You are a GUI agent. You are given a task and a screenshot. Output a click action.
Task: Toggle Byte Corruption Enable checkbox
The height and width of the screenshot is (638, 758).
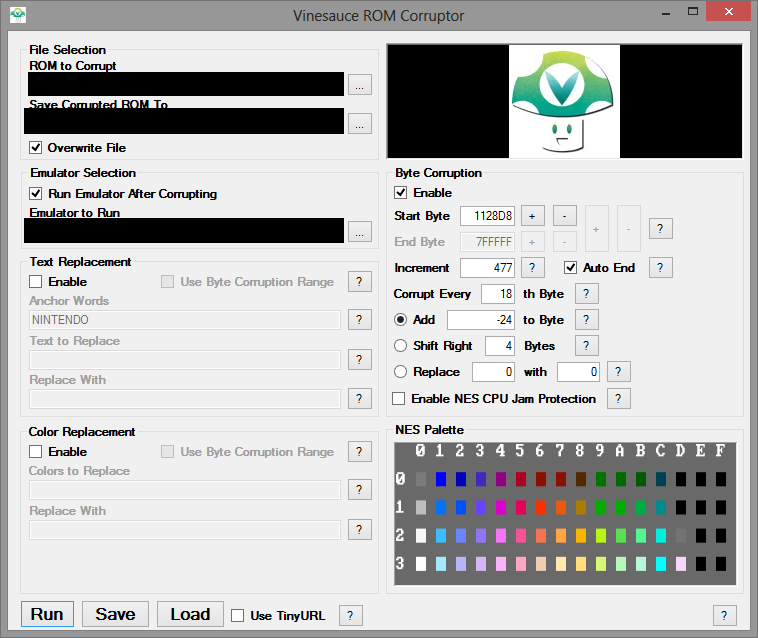pos(401,192)
